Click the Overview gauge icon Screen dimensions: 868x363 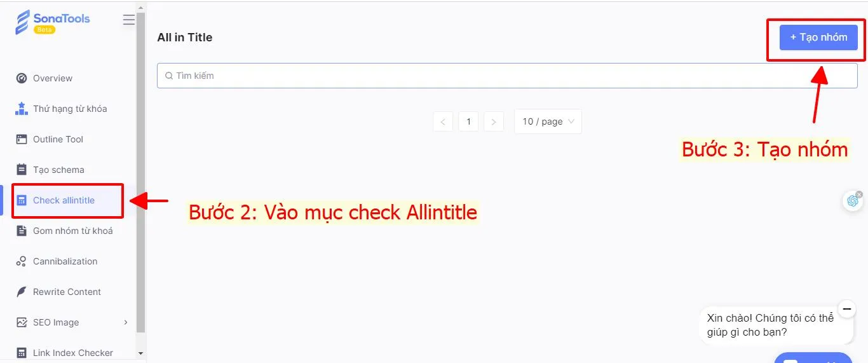[22, 78]
